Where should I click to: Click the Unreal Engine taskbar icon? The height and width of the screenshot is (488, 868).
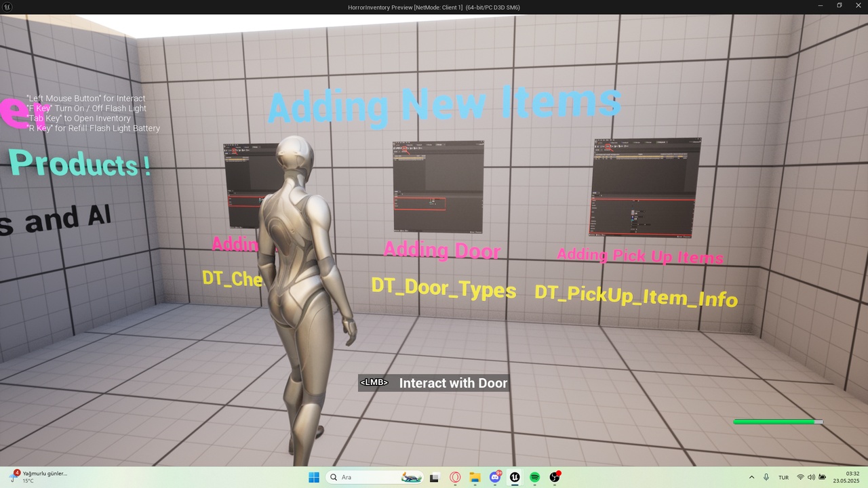click(x=515, y=477)
